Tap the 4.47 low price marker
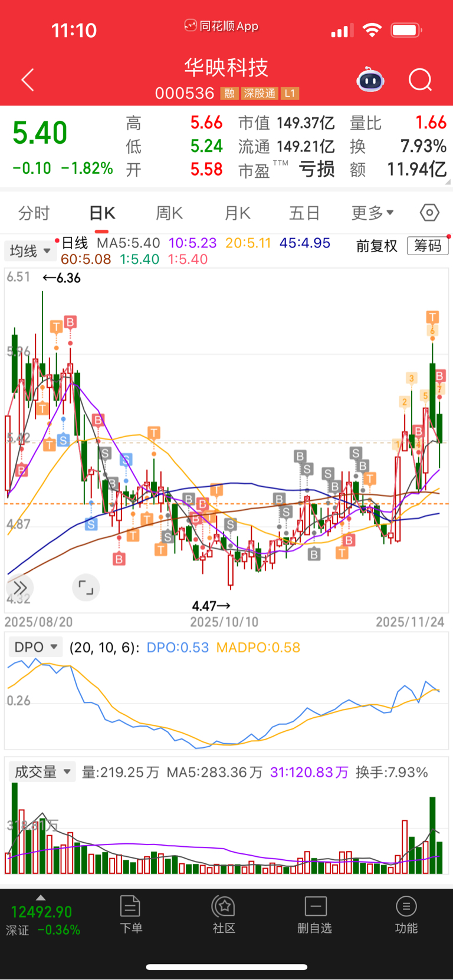This screenshot has width=453, height=980. 212,606
